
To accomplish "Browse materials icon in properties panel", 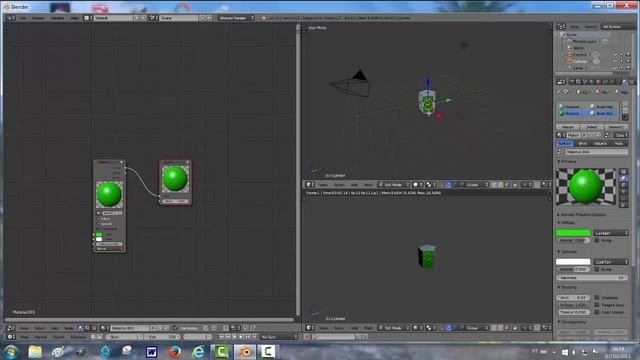I will tap(561, 135).
